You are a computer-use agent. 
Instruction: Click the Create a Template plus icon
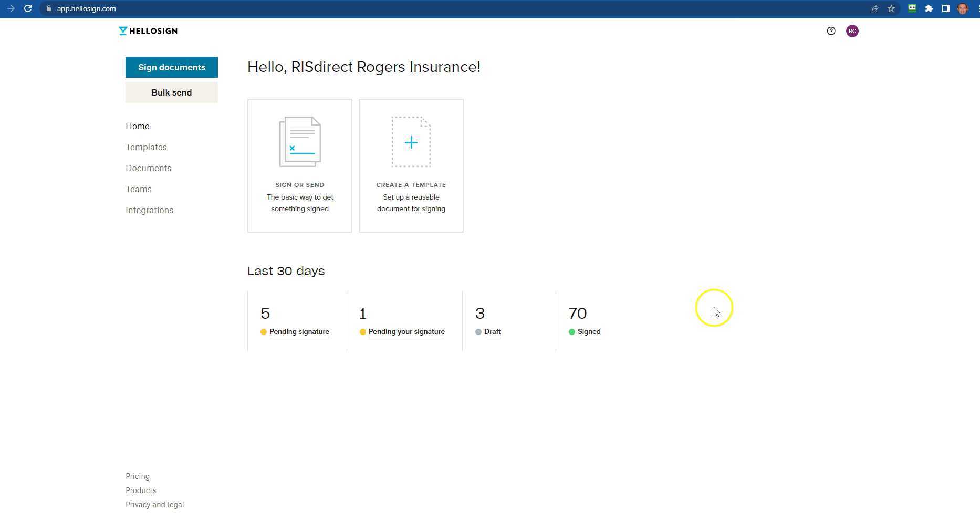pyautogui.click(x=411, y=142)
